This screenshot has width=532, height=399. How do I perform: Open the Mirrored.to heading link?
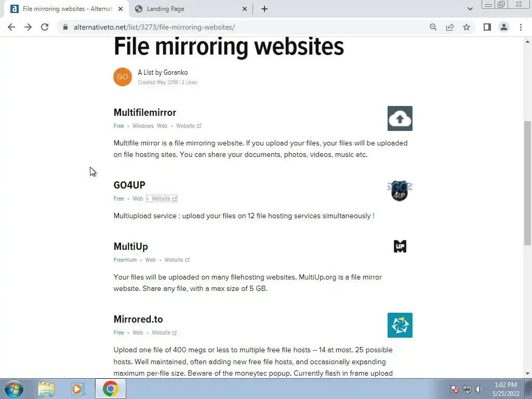[x=138, y=320]
